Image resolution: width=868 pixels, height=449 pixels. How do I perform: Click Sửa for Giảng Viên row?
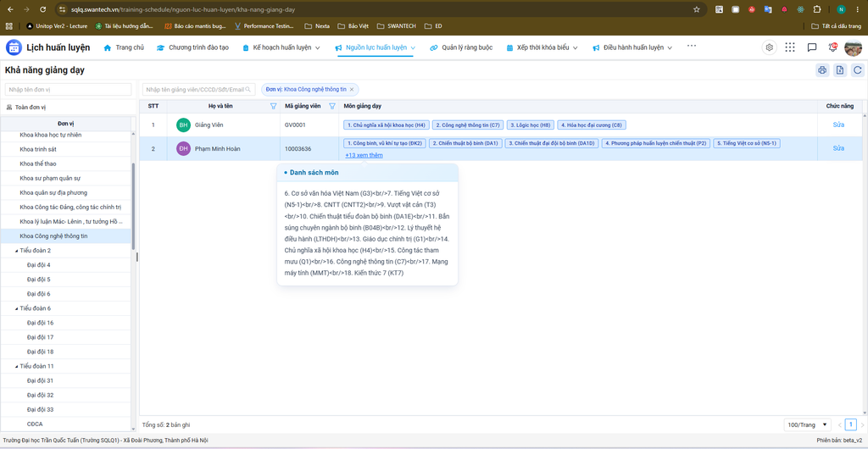coord(838,125)
